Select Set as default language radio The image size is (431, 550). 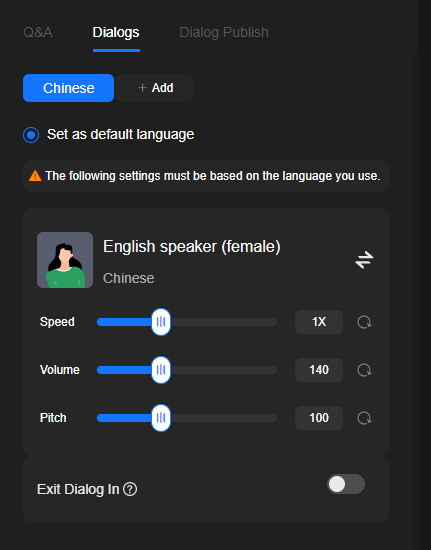point(31,135)
